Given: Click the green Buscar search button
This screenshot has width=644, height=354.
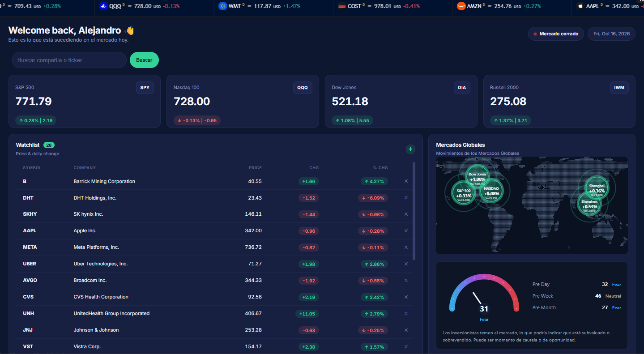Looking at the screenshot, I should pyautogui.click(x=144, y=60).
